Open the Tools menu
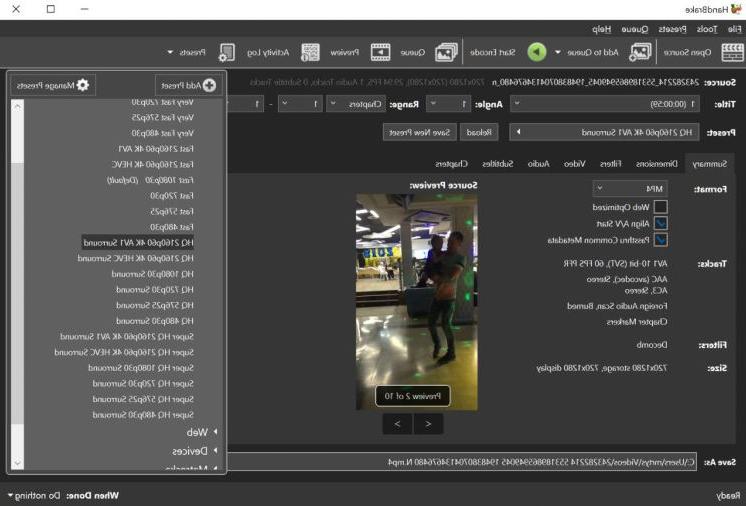Viewport: 746px width, 506px height. [707, 29]
